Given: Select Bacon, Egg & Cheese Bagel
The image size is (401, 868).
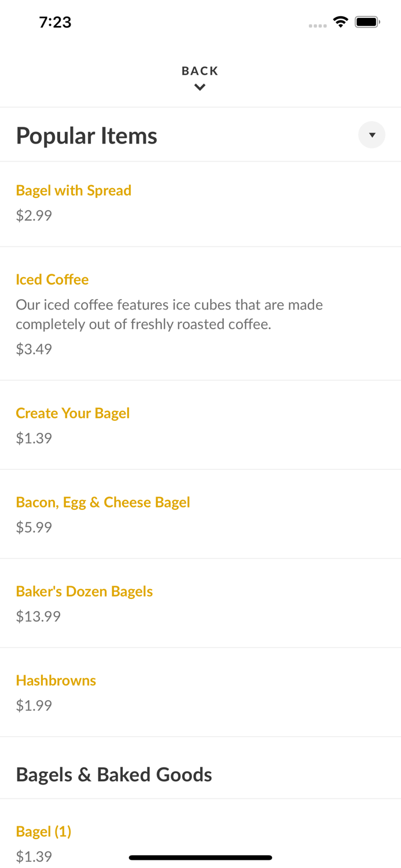Looking at the screenshot, I should point(103,502).
